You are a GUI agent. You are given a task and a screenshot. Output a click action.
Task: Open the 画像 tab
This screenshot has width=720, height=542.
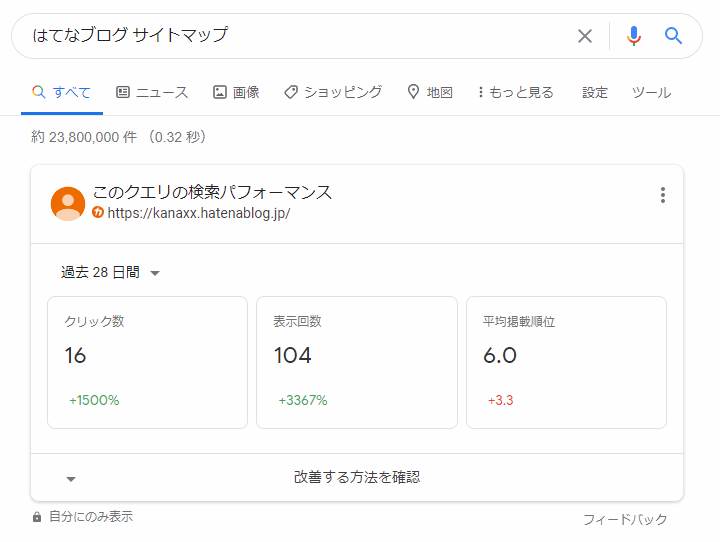click(236, 92)
